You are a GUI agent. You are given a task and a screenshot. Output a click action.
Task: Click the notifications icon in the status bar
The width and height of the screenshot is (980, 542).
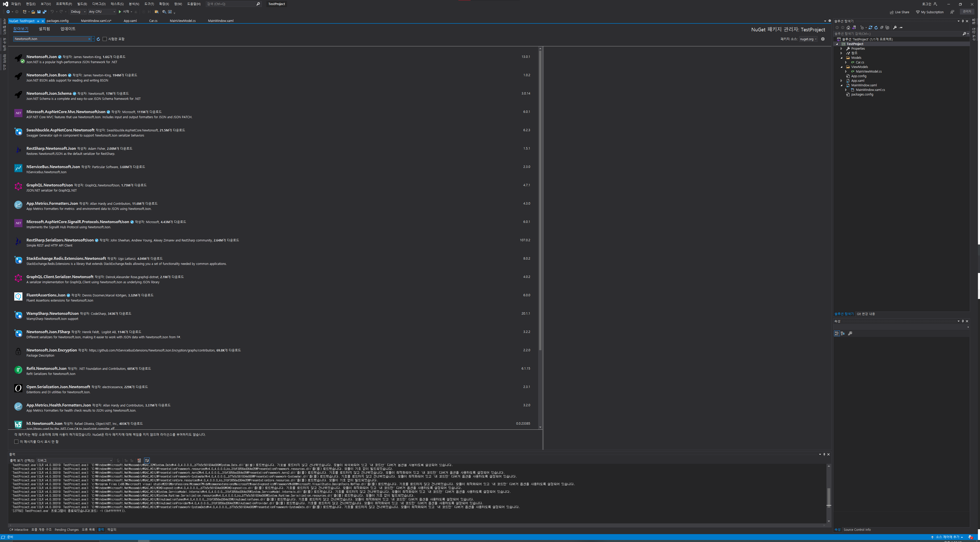(x=971, y=537)
